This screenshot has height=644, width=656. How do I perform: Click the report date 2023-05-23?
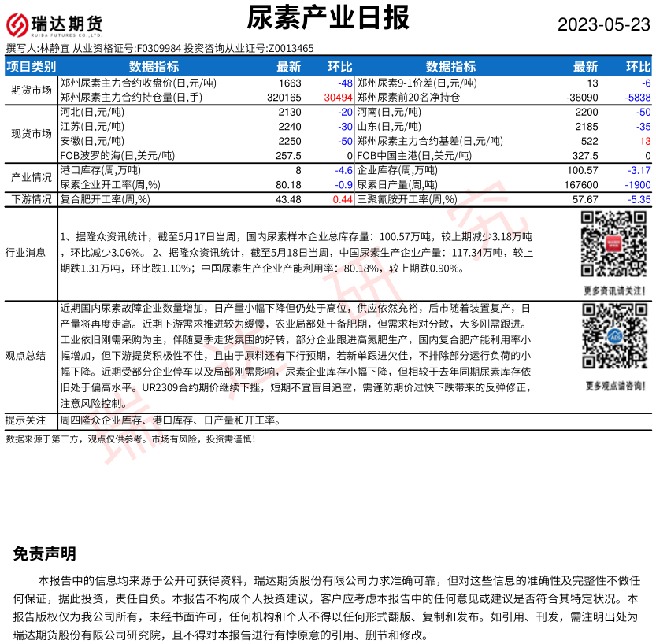(x=604, y=24)
